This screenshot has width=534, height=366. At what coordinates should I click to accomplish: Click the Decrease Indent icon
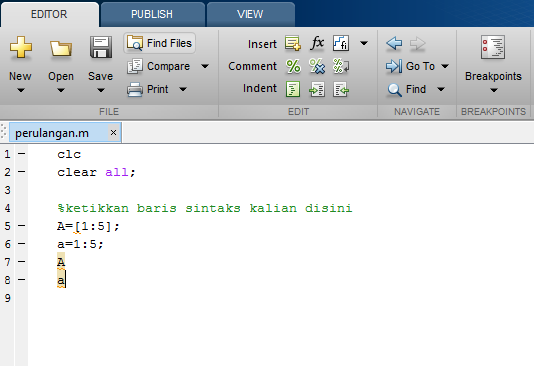(x=341, y=89)
